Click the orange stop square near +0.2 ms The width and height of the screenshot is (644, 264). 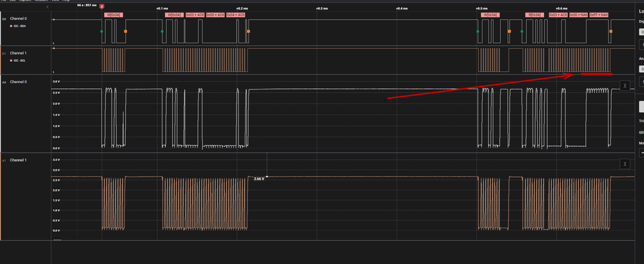[x=248, y=31]
